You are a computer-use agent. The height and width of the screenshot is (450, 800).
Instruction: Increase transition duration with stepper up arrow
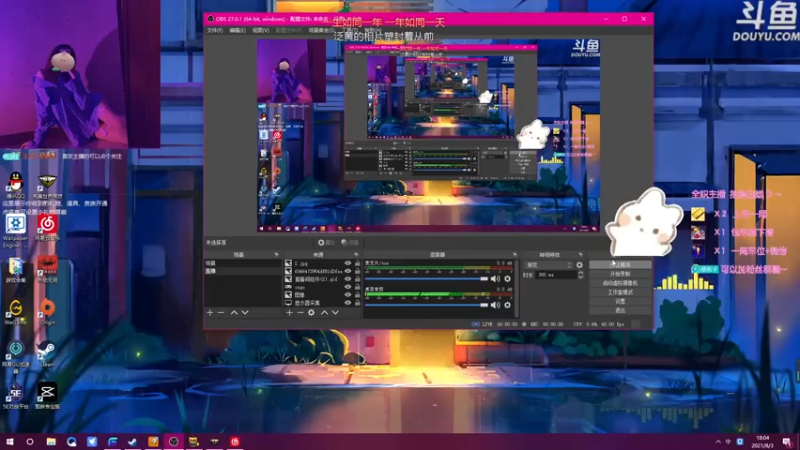point(581,273)
